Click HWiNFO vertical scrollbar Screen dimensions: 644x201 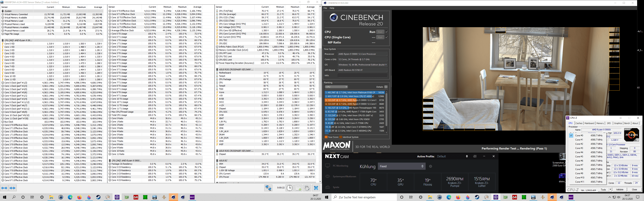pyautogui.click(x=320, y=72)
